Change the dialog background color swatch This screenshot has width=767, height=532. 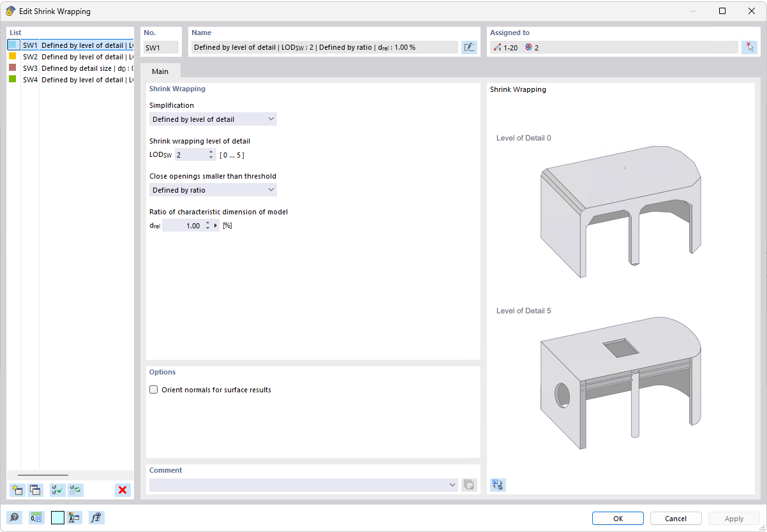pos(57,517)
